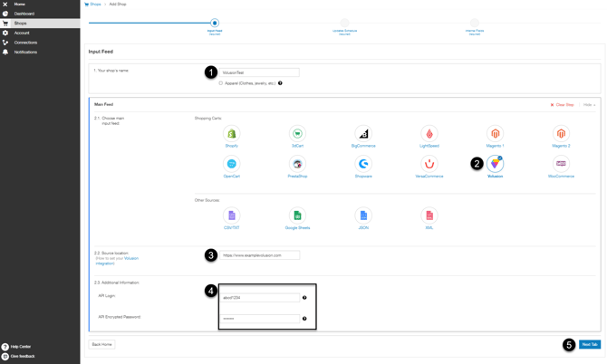Screen dimensions: 607x364
Task: Select the Shopify shopping cart icon
Action: coord(232,134)
